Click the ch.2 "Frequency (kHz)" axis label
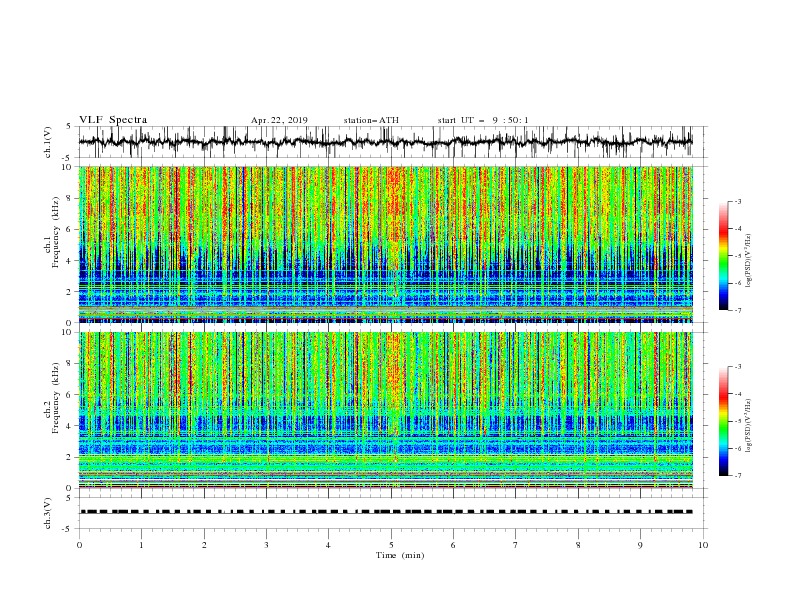This screenshot has width=792, height=612. tap(56, 397)
